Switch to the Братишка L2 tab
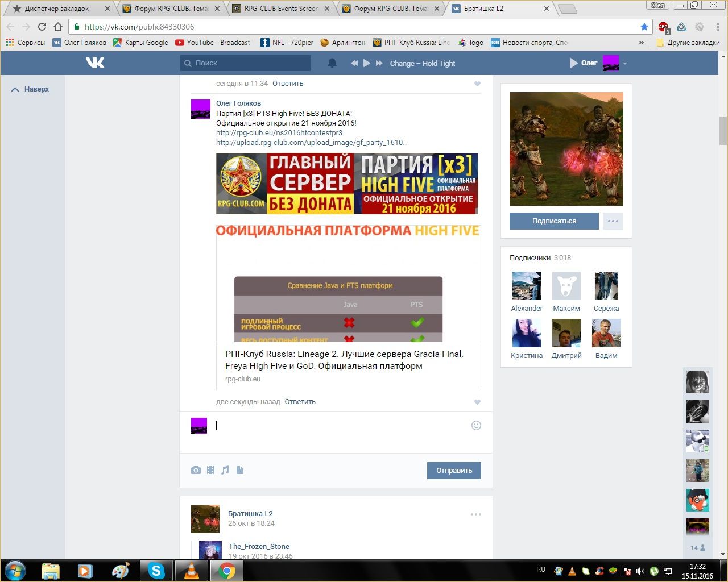728x582 pixels. 499,9
